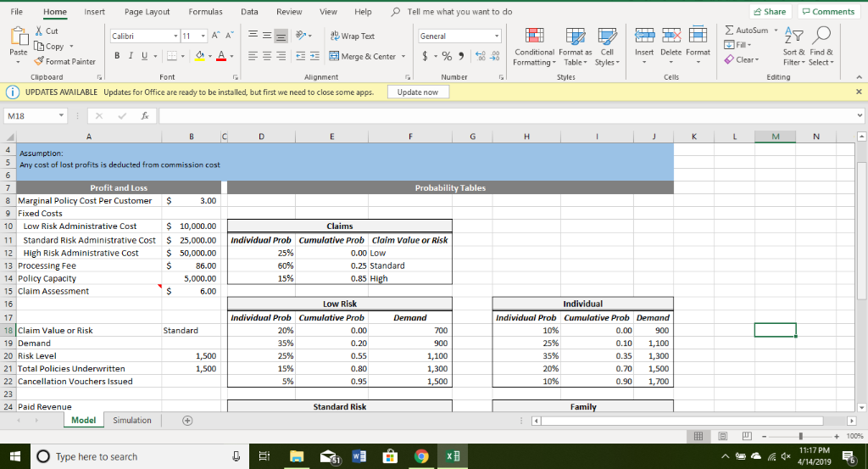This screenshot has height=469, width=868.
Task: Toggle Underline formatting
Action: click(144, 55)
